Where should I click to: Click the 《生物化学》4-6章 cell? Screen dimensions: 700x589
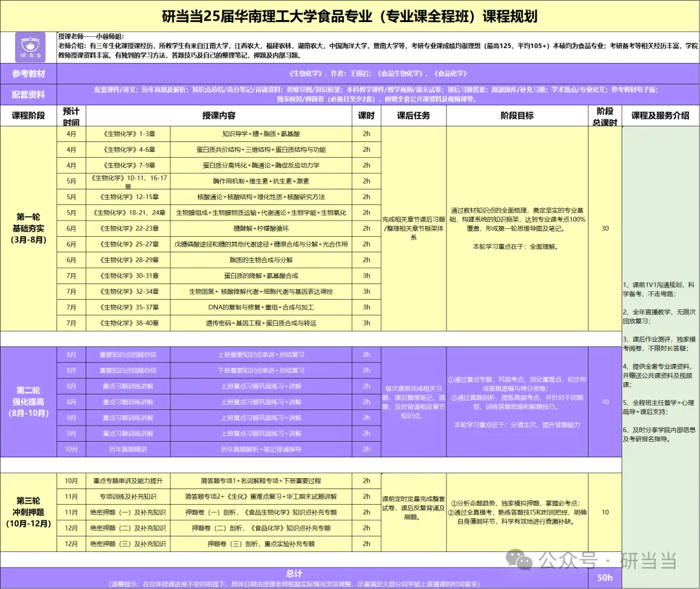[x=128, y=150]
